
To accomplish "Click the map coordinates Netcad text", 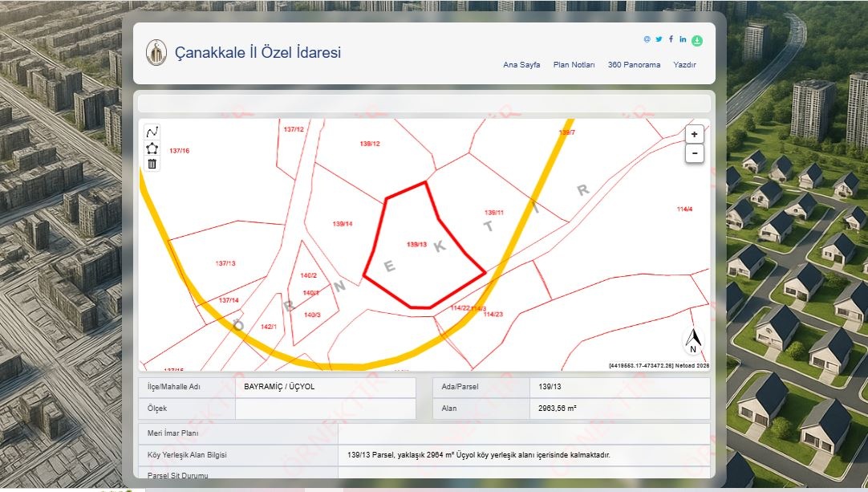I will tap(659, 366).
